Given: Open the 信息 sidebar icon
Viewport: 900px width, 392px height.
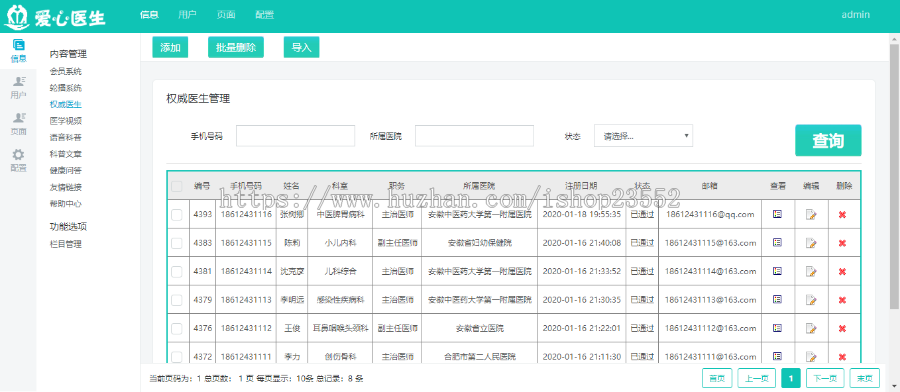Looking at the screenshot, I should tap(18, 51).
